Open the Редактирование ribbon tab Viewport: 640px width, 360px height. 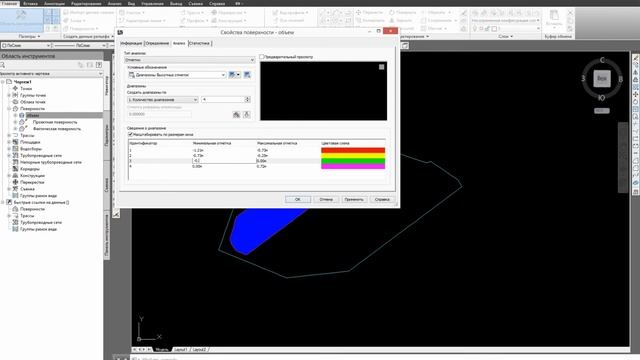(x=86, y=3)
